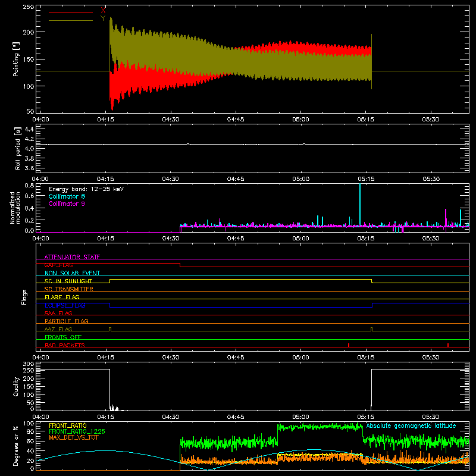Image resolution: width=476 pixels, height=476 pixels.
Task: Click the green FRONT_RATIO_1225 plateau near 05:00
Action: pyautogui.click(x=320, y=427)
